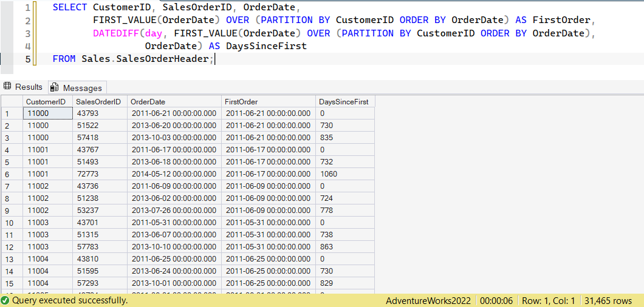Click DaysSinceFirst cell 724
The height and width of the screenshot is (307, 644).
click(x=345, y=198)
